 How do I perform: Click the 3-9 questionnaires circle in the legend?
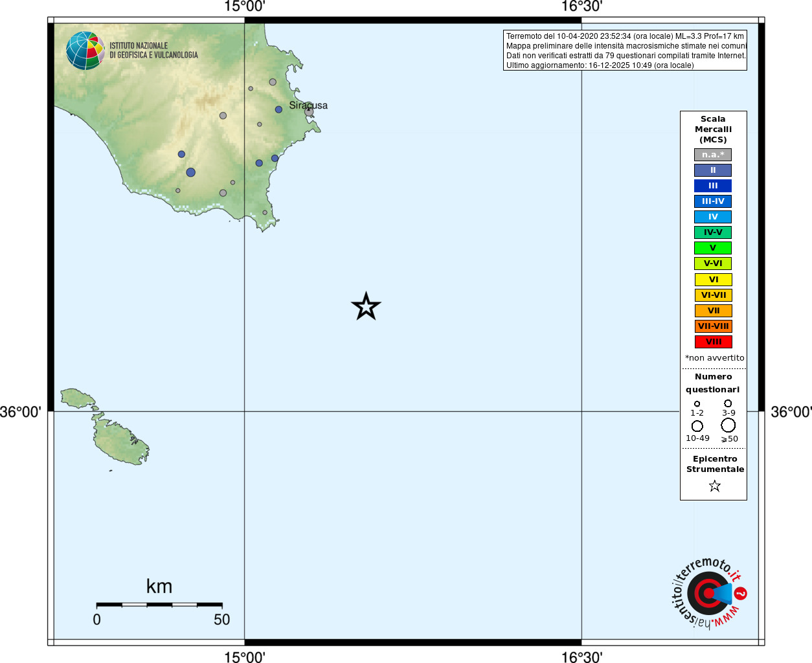728,403
